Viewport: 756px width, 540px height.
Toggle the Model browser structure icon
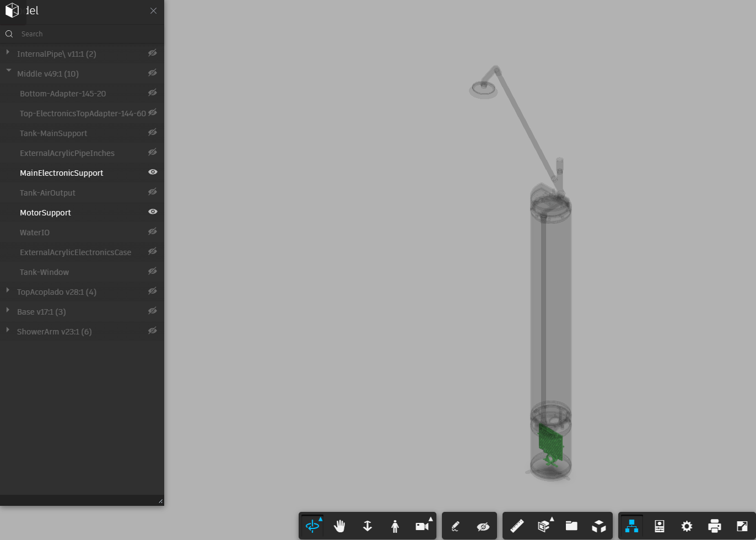tap(632, 526)
